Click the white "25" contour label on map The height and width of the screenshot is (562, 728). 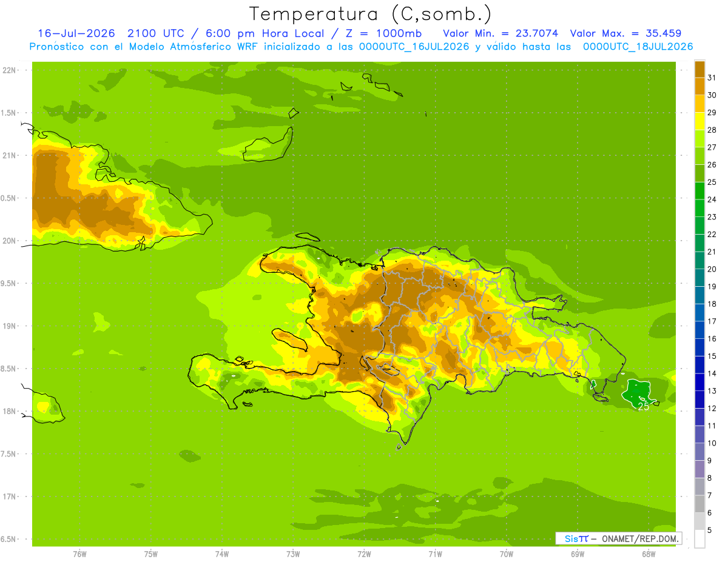[x=643, y=407]
